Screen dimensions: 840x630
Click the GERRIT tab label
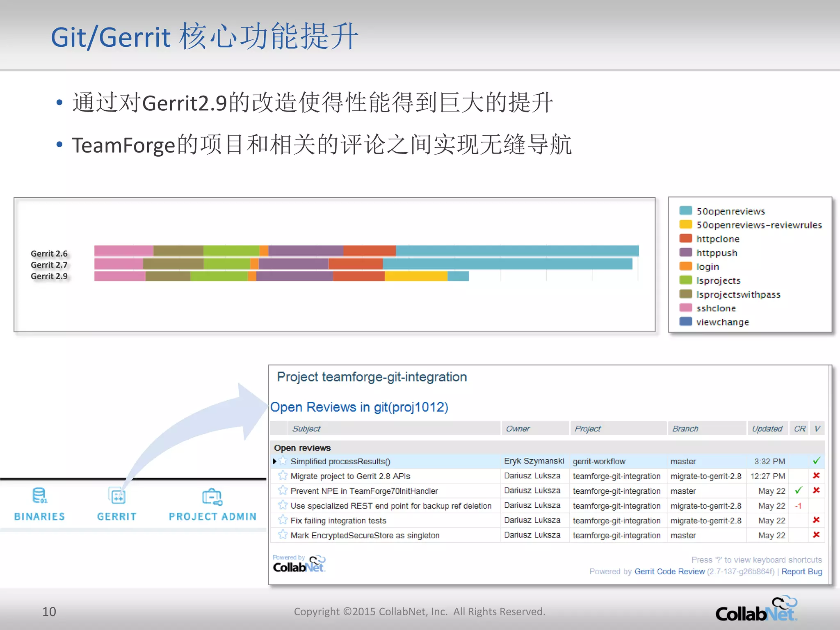(117, 516)
